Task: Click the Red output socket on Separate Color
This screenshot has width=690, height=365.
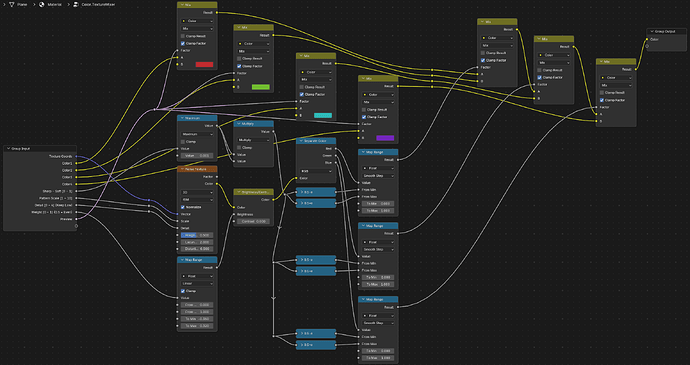Action: tap(336, 148)
